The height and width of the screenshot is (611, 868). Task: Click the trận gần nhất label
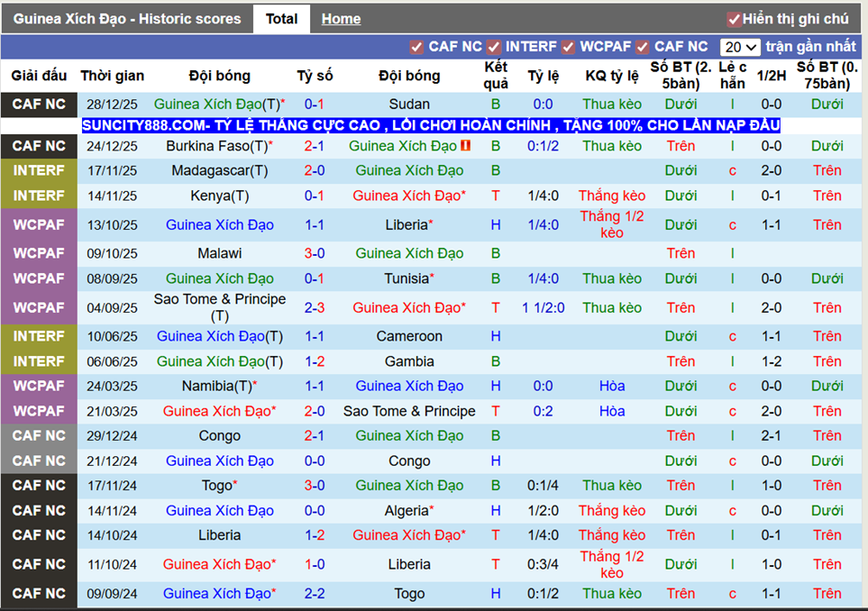811,47
